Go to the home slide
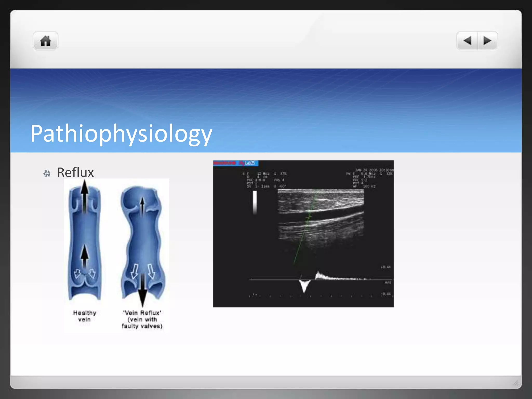The image size is (532, 399). click(45, 41)
